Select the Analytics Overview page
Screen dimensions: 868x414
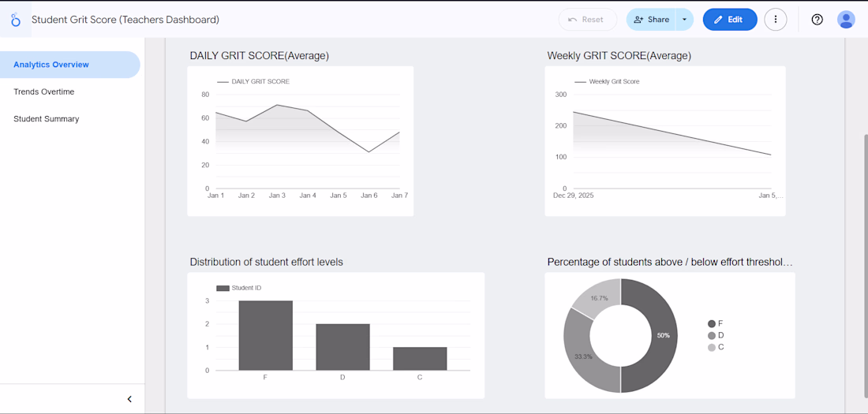51,65
